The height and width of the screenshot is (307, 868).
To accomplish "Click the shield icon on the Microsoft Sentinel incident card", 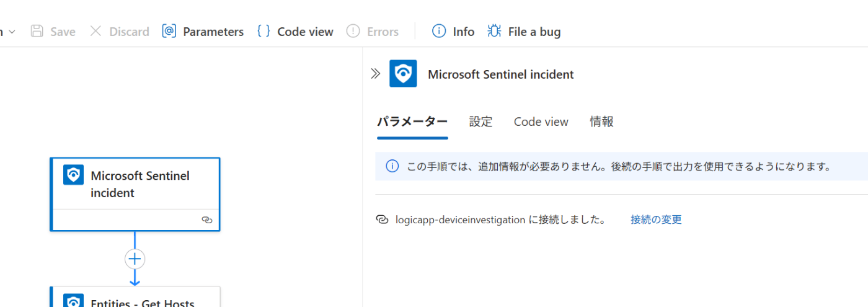I will point(73,176).
